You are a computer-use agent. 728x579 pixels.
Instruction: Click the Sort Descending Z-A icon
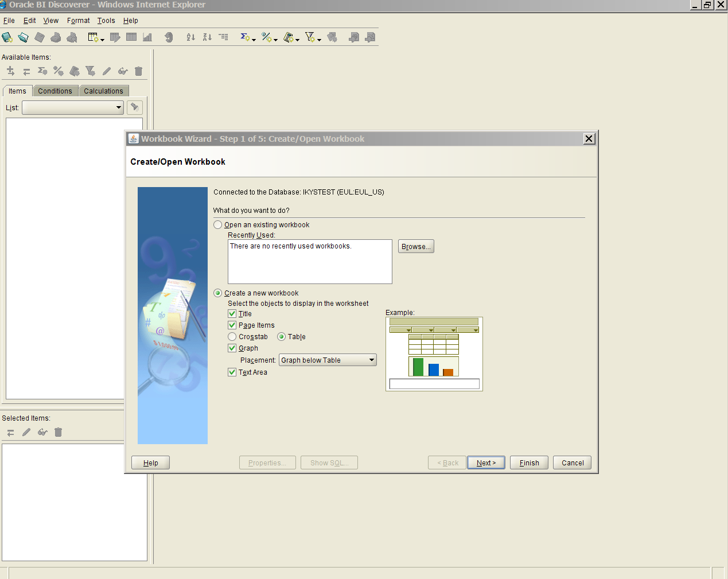[207, 37]
